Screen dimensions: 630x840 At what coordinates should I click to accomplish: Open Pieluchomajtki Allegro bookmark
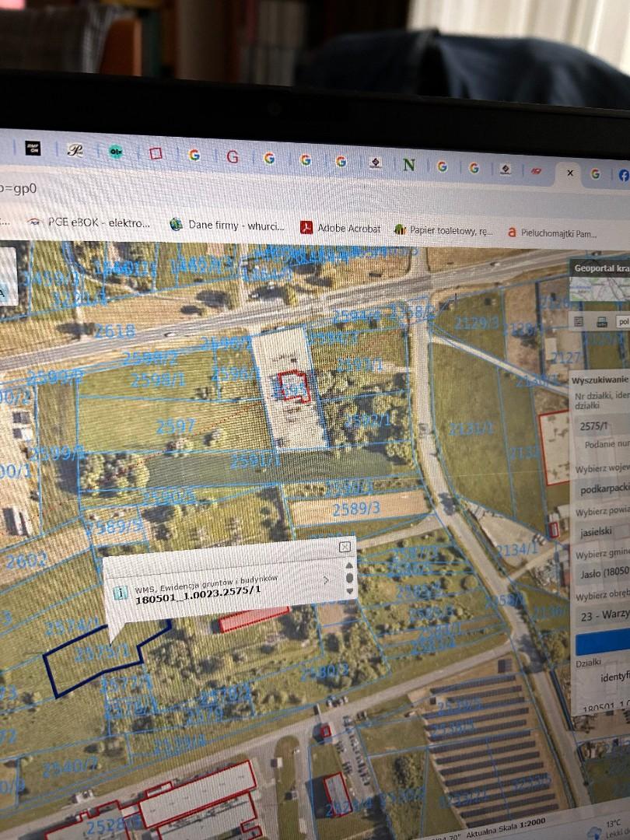pyautogui.click(x=552, y=233)
